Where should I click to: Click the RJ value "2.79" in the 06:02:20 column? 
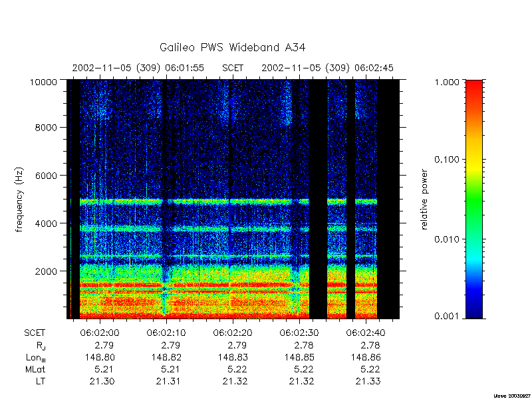point(237,346)
